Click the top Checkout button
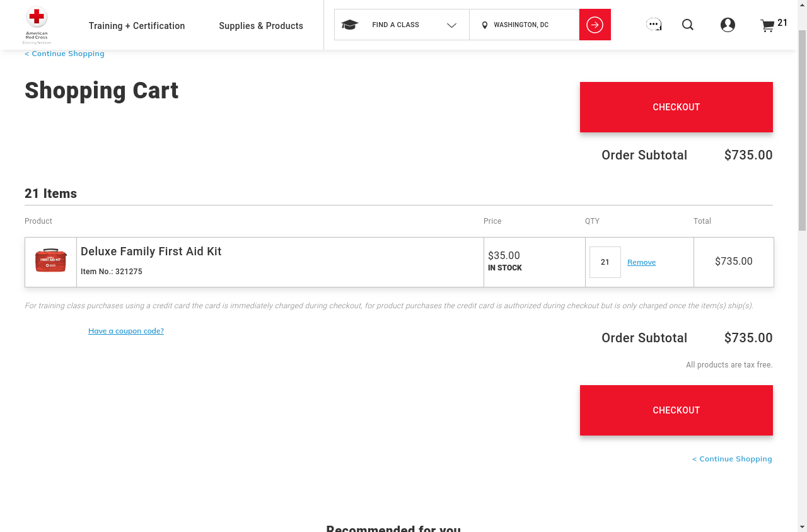 click(x=676, y=107)
